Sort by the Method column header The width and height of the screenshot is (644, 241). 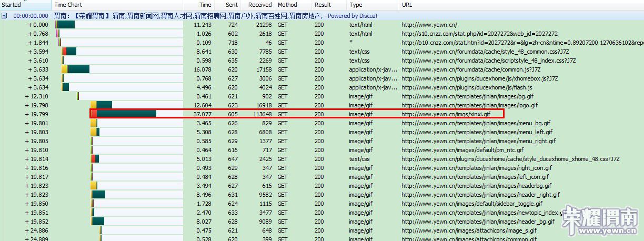(287, 5)
